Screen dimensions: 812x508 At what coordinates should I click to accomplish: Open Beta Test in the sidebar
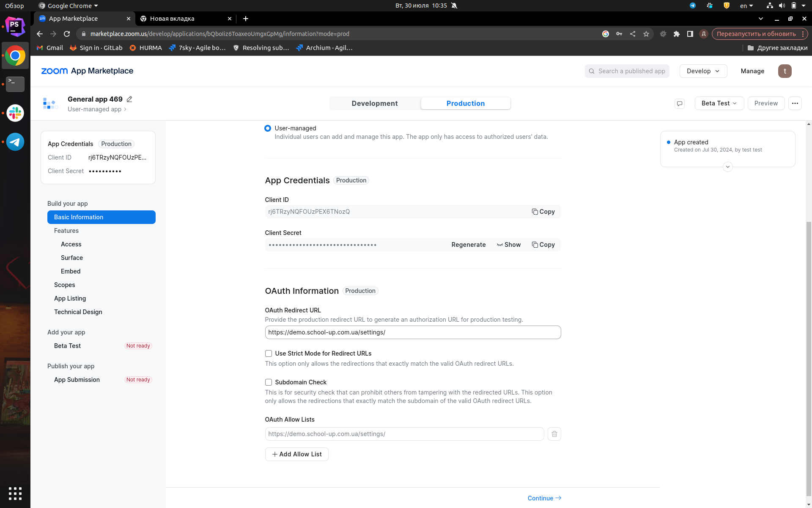tap(68, 346)
